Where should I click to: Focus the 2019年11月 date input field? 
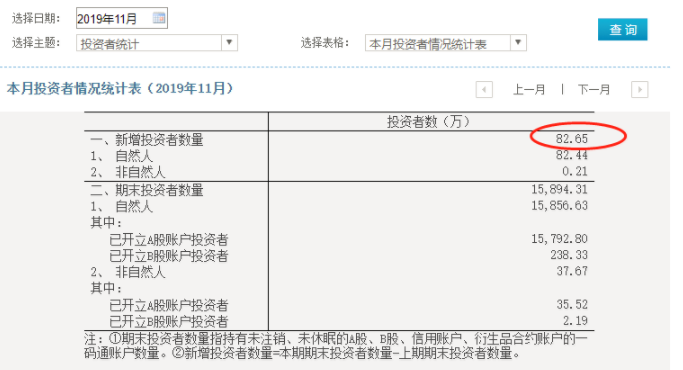(122, 18)
